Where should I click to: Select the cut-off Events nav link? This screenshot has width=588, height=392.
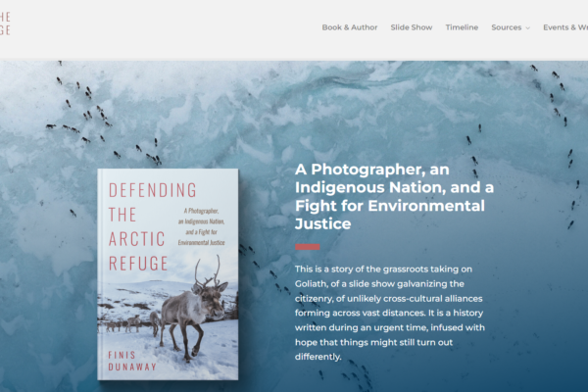[x=565, y=27]
